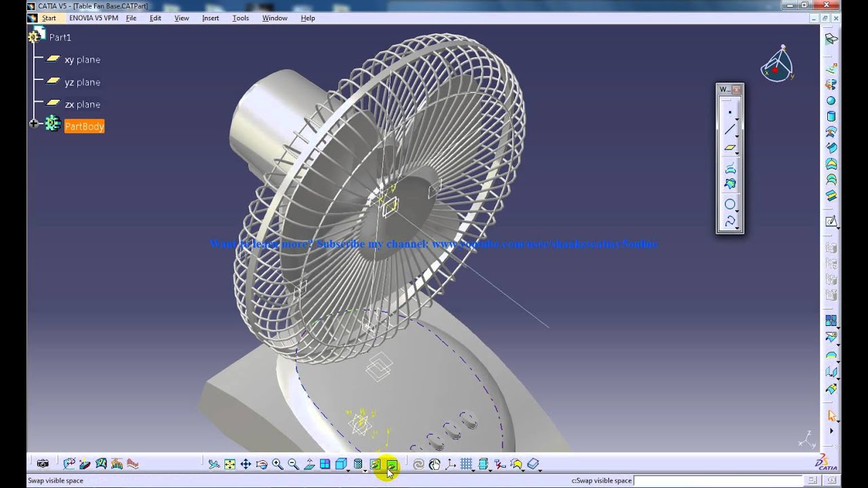The width and height of the screenshot is (868, 488).
Task: Click the grid display icon in bottom toolbar
Action: click(x=467, y=464)
